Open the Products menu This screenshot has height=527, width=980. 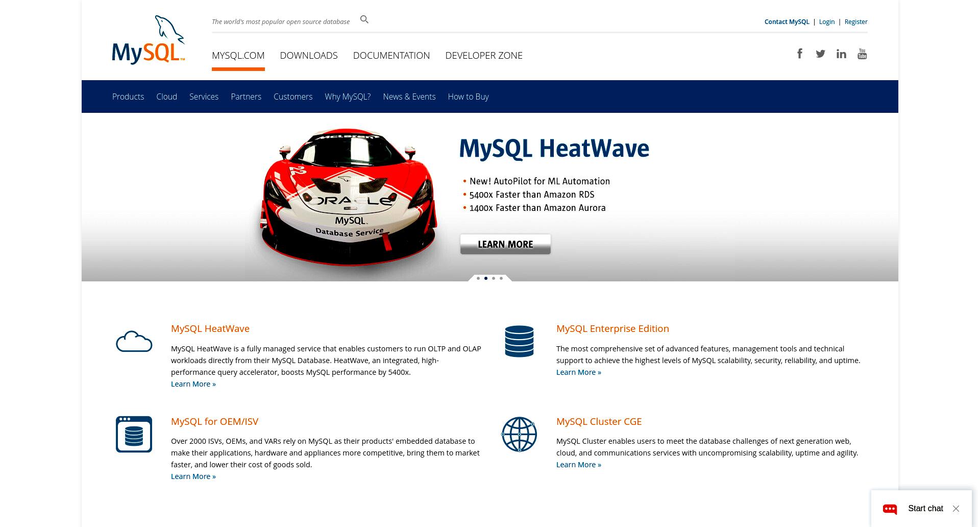pyautogui.click(x=128, y=97)
